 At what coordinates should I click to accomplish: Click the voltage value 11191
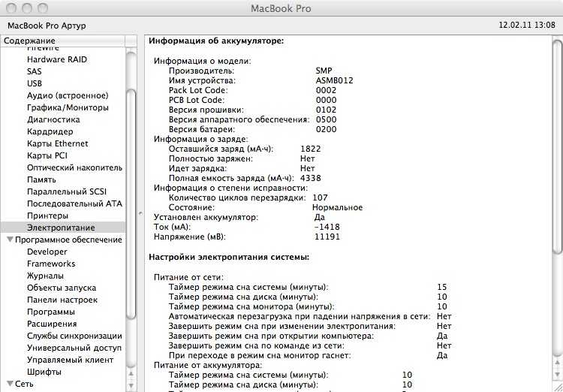point(327,237)
